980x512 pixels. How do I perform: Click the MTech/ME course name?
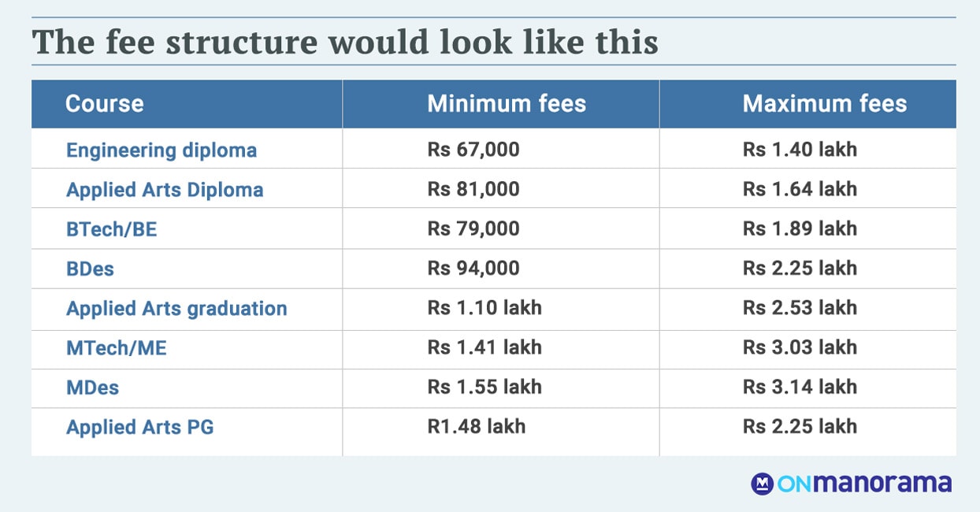click(x=117, y=347)
